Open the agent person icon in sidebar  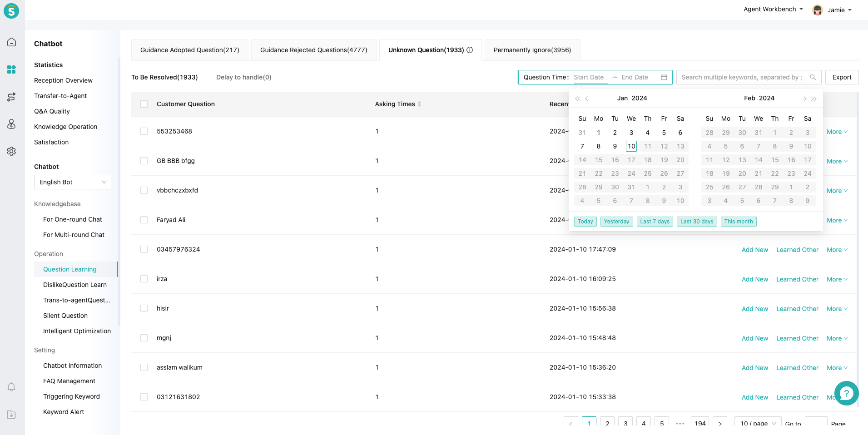coord(12,124)
